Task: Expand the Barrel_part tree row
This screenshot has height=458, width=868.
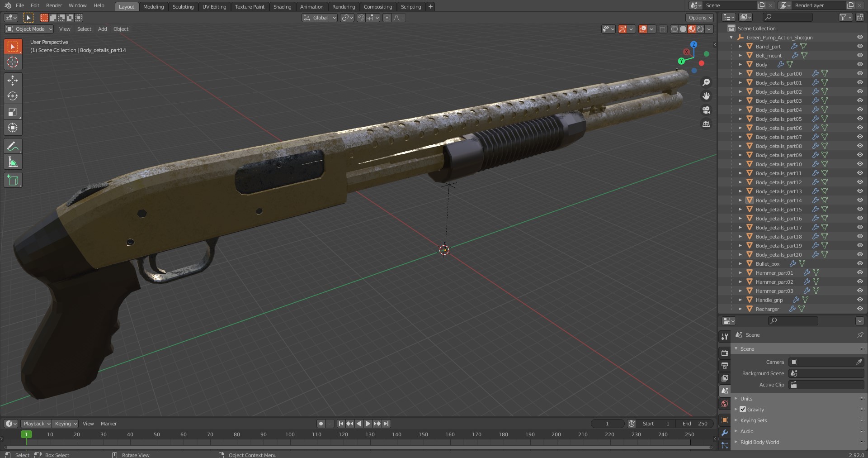Action: (740, 46)
